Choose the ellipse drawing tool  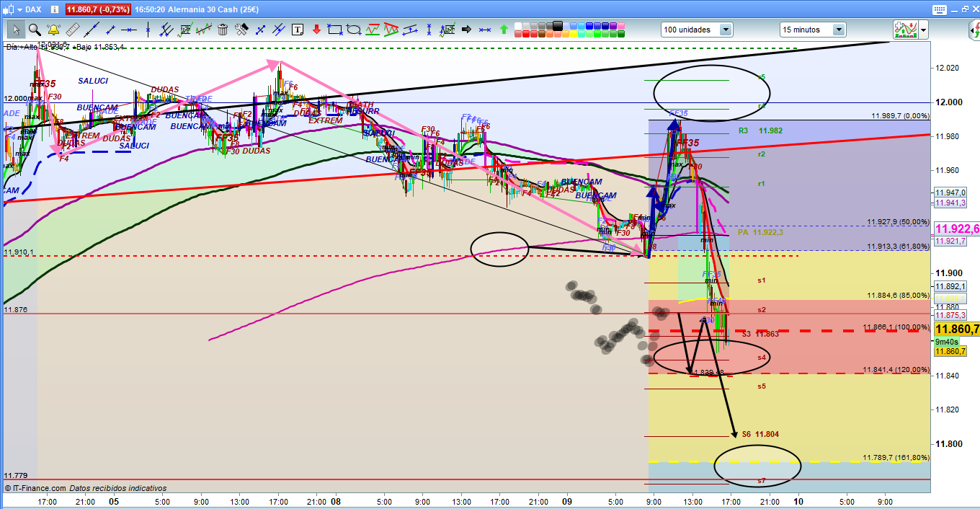(354, 30)
